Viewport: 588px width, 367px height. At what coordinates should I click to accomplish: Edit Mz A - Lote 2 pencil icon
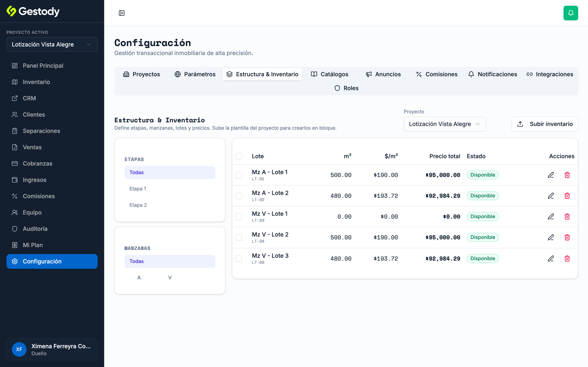[551, 196]
